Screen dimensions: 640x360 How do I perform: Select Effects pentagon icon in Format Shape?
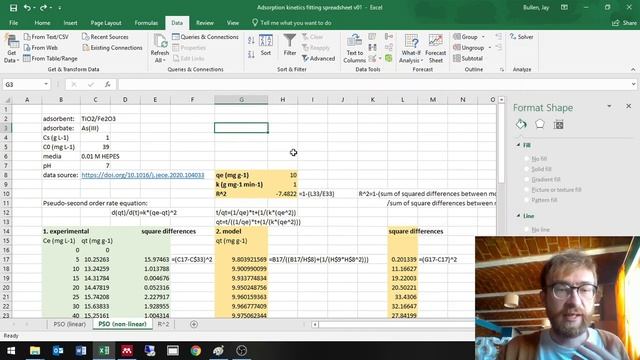(540, 124)
